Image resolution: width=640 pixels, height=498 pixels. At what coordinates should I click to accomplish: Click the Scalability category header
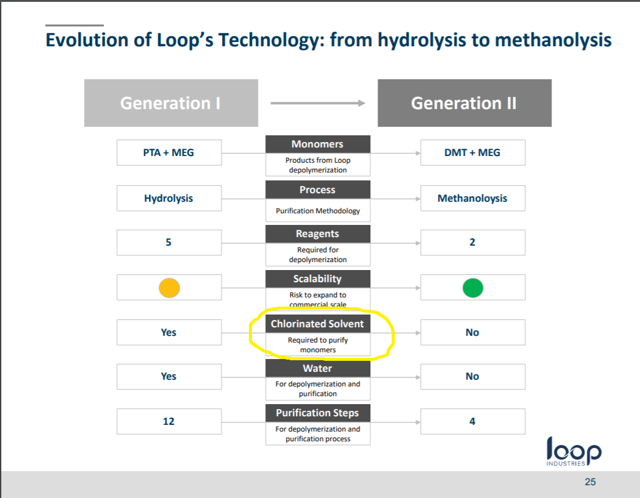318,279
